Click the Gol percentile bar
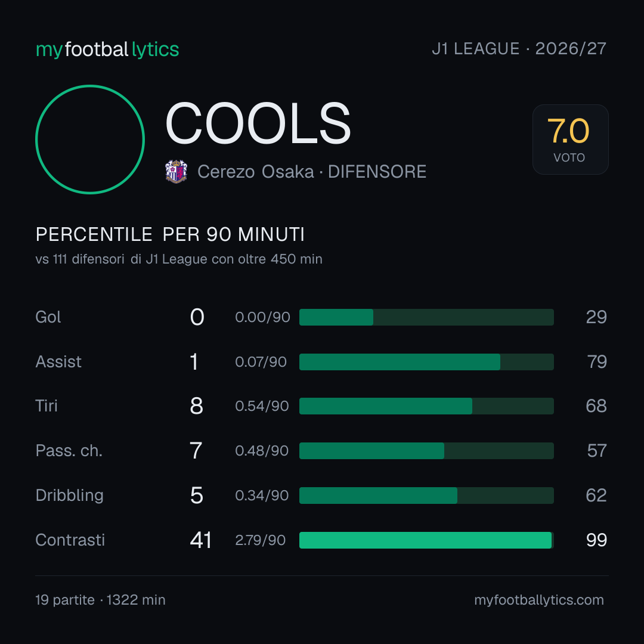Viewport: 644px width, 644px height. tap(426, 317)
